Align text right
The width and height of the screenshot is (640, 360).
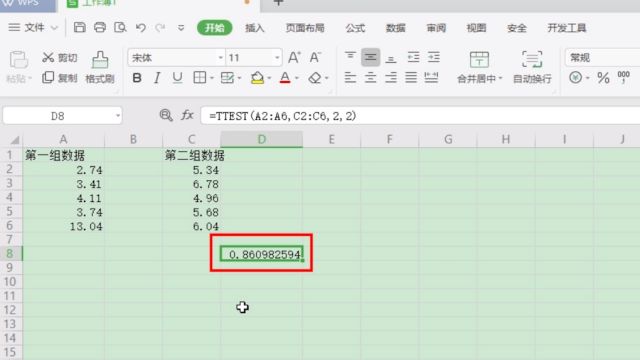[391, 78]
